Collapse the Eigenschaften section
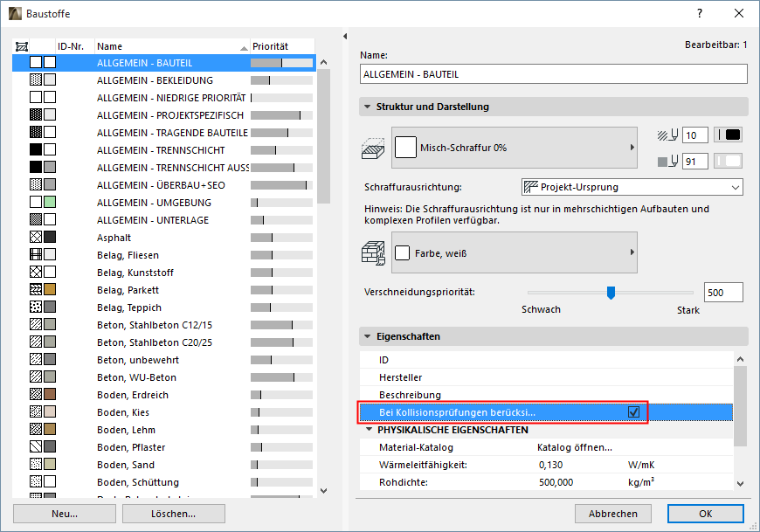The height and width of the screenshot is (532, 760). coord(368,336)
